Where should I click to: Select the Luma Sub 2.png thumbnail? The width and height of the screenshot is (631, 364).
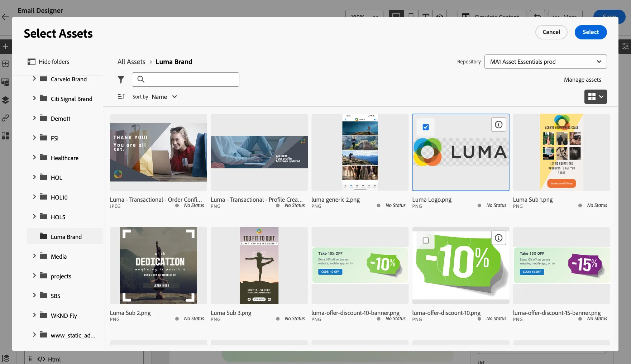click(x=158, y=265)
